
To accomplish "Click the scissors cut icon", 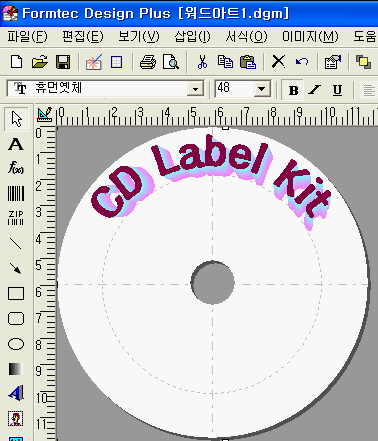I will tap(202, 62).
